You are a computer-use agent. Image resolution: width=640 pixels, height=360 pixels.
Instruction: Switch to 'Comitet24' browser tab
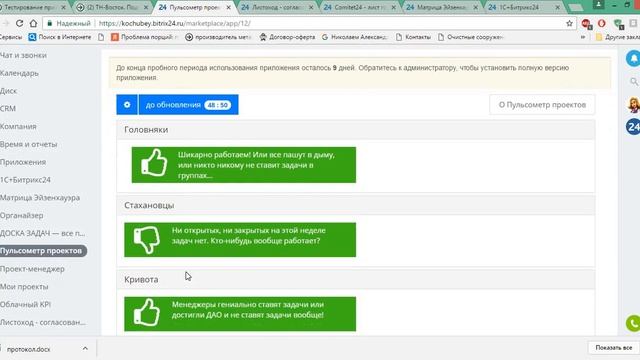(x=359, y=7)
